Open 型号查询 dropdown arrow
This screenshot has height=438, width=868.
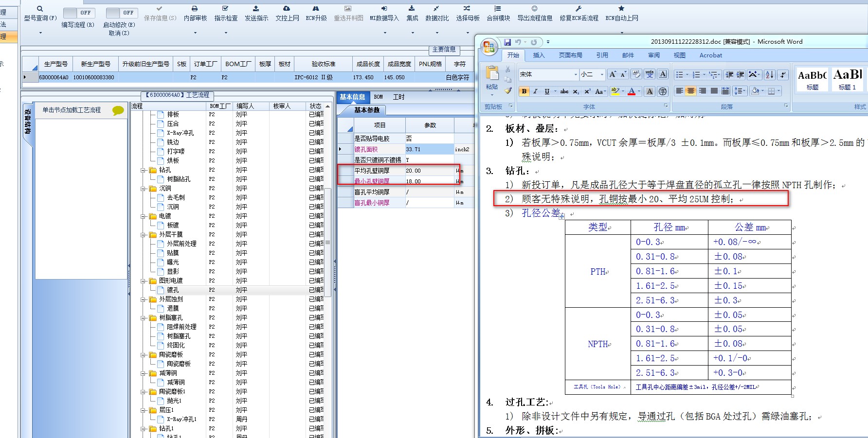[x=40, y=33]
